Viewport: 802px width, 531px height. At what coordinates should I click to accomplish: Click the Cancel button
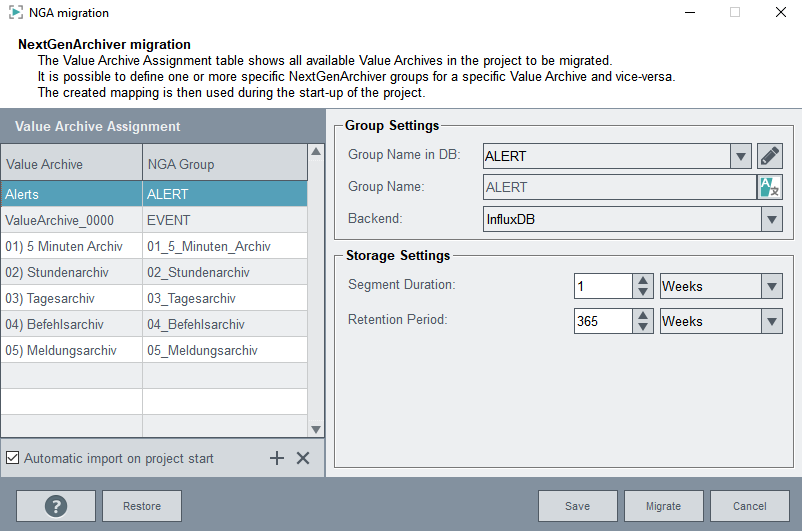(750, 506)
